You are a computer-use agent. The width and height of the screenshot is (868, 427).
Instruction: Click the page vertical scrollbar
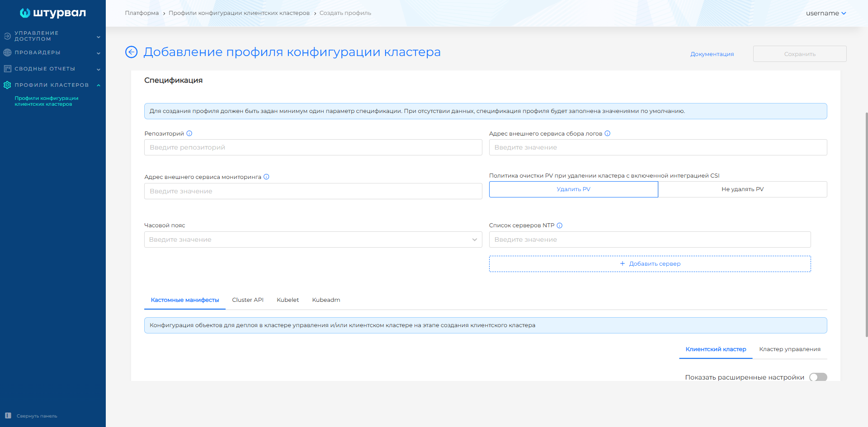tap(866, 225)
